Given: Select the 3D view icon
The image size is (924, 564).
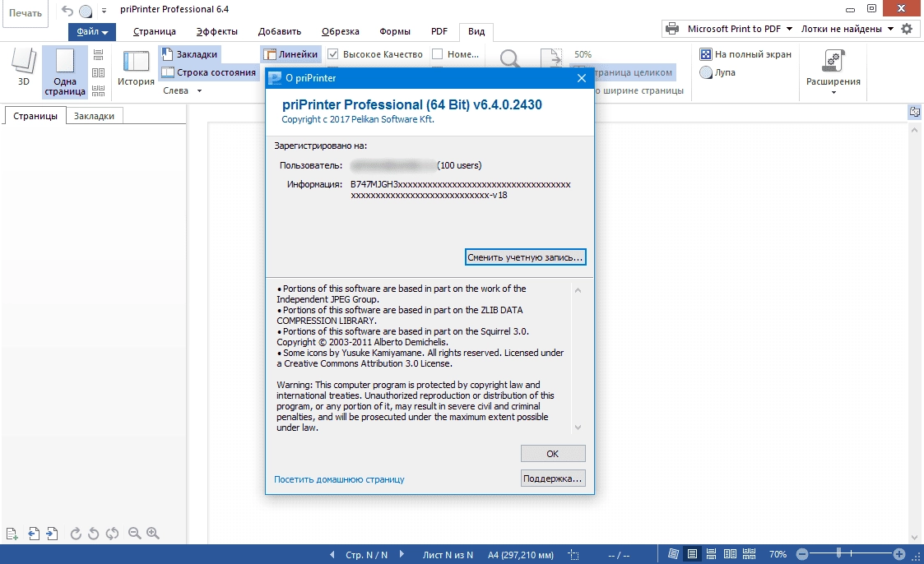Looking at the screenshot, I should pyautogui.click(x=24, y=67).
